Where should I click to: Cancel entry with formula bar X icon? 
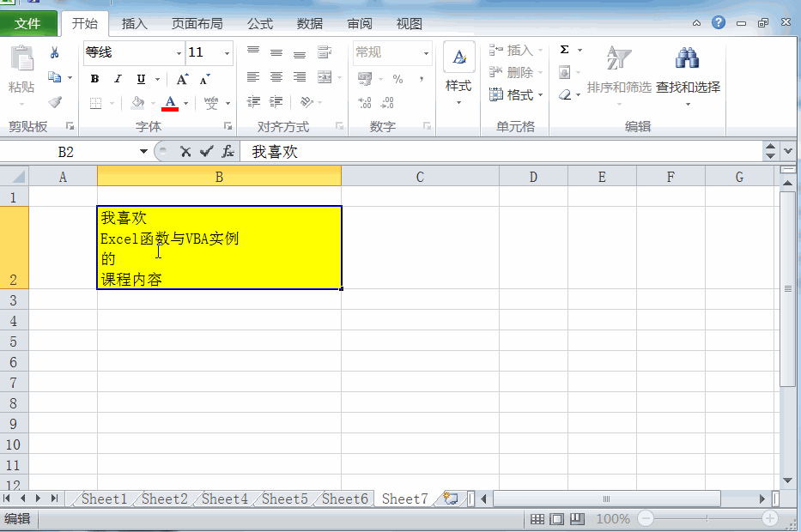tap(185, 152)
